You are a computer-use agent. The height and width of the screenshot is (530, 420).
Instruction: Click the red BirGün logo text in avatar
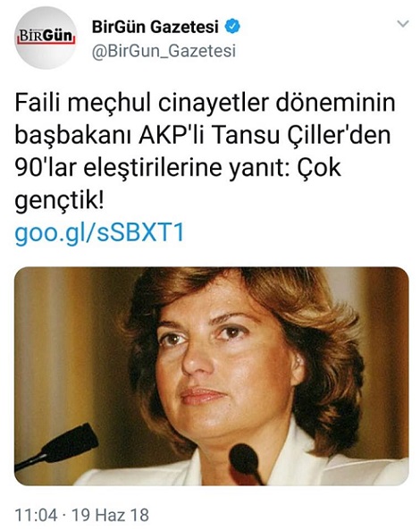coord(46,36)
